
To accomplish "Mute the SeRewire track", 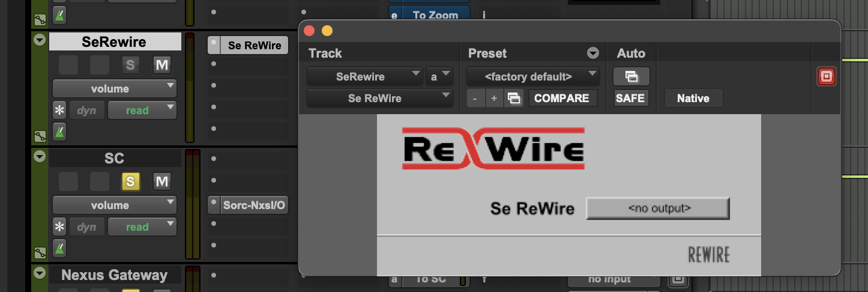I will pos(161,65).
